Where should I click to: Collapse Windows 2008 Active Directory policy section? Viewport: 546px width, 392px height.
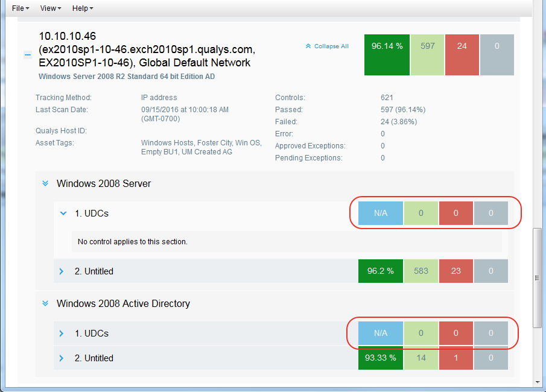[45, 303]
